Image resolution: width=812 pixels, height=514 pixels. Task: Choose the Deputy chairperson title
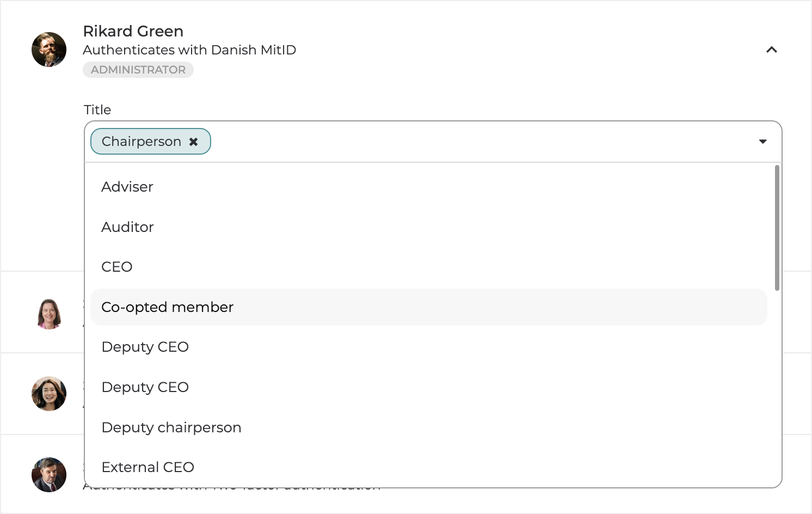(x=171, y=427)
